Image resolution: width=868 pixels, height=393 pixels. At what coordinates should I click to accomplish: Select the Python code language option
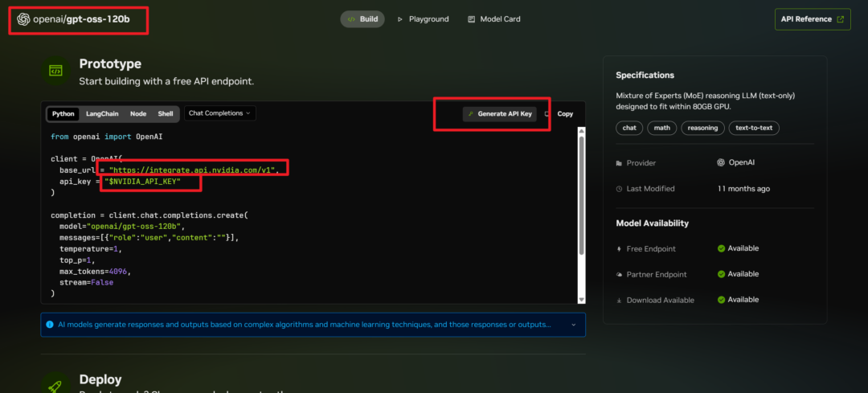point(63,114)
